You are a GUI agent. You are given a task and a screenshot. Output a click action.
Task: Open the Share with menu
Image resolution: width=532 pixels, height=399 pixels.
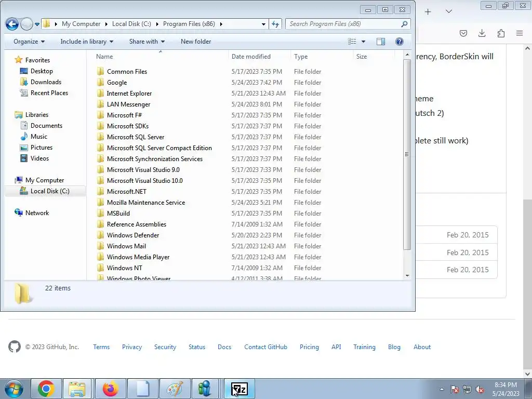147,42
